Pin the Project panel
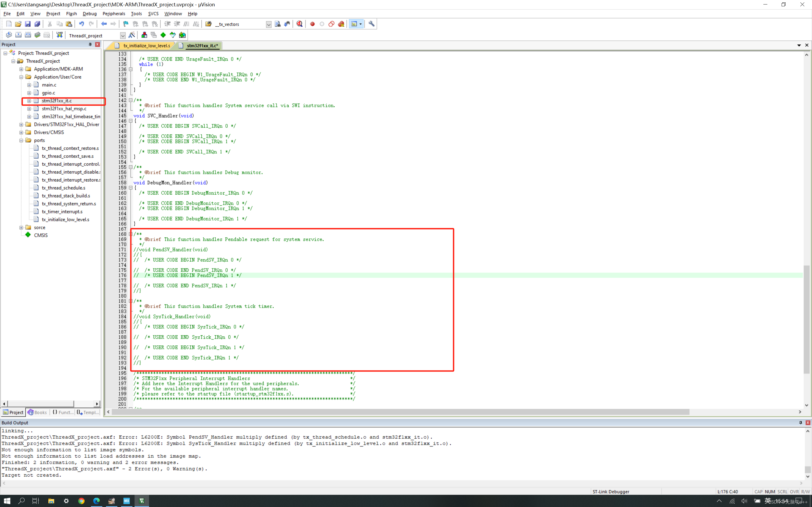812x507 pixels. (x=90, y=44)
